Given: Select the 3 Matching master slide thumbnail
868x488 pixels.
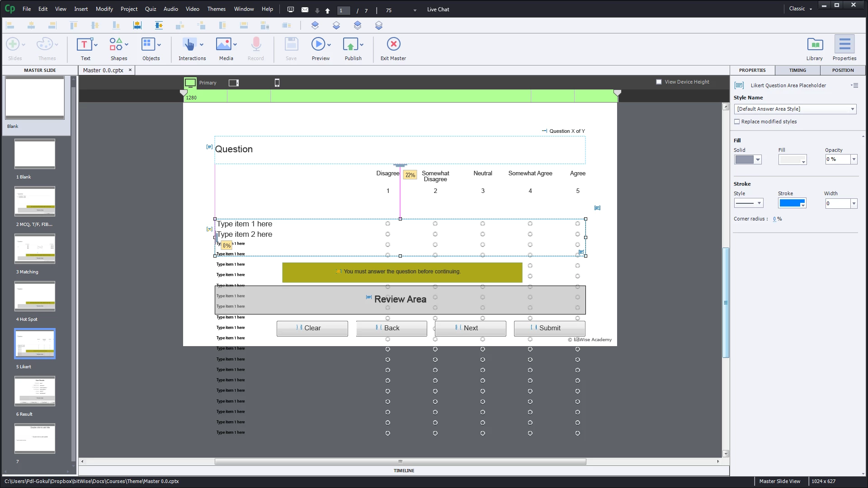Looking at the screenshot, I should tap(35, 249).
